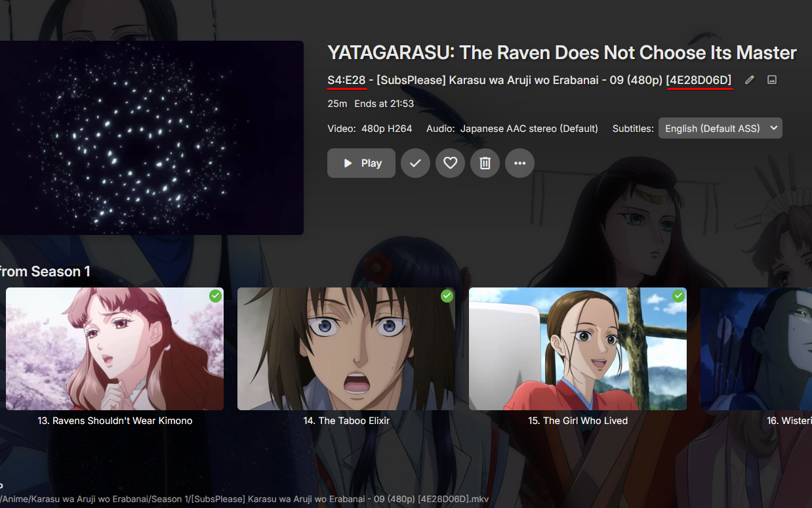This screenshot has height=508, width=812.
Task: Open the series title YATAGARASU link
Action: [x=562, y=53]
